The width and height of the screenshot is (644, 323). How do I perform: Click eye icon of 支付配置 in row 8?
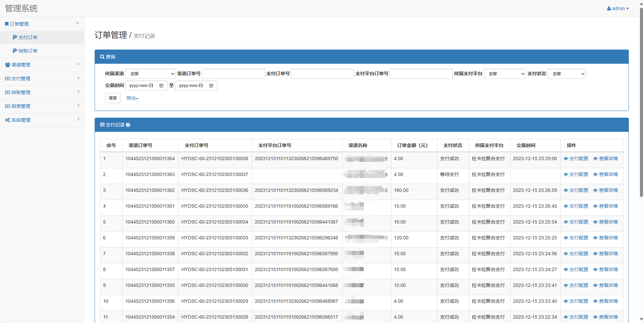pyautogui.click(x=566, y=269)
